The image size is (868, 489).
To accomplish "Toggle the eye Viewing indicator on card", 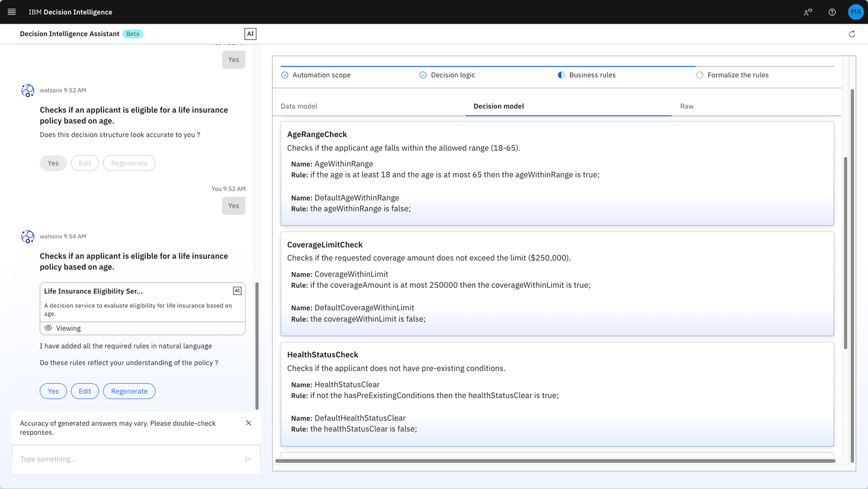I will click(x=49, y=328).
